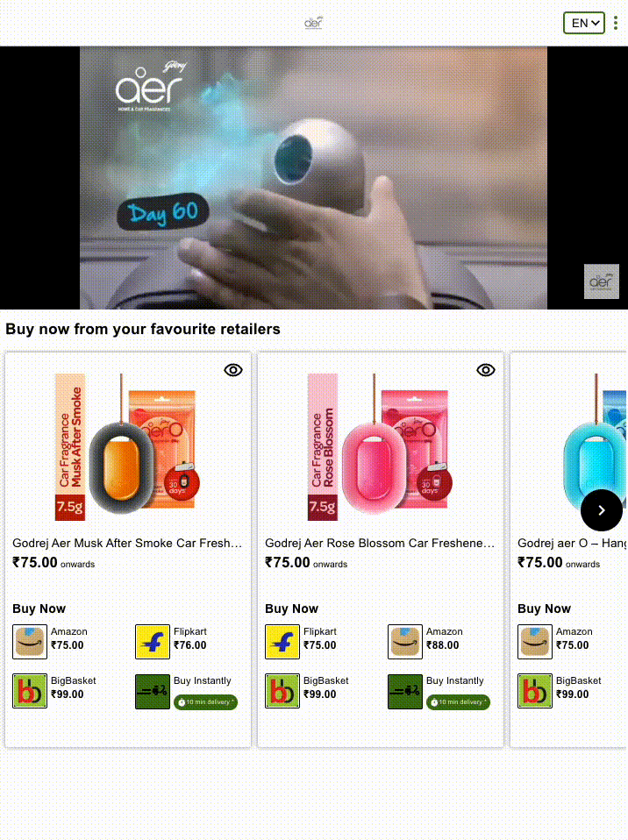628x840 pixels.
Task: Select BigBasket icon on Rose Blossom card
Action: (282, 691)
